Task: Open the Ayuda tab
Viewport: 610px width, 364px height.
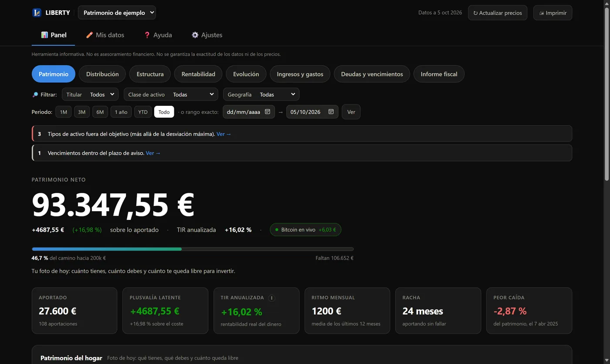Action: pyautogui.click(x=158, y=35)
